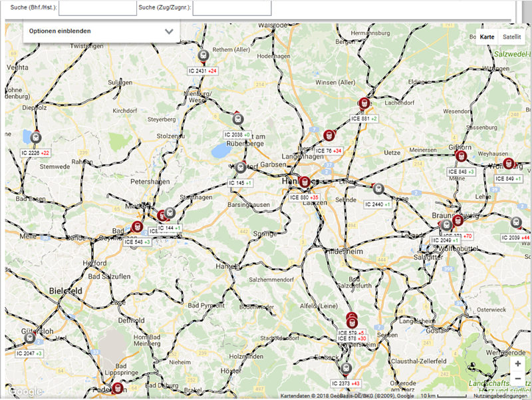This screenshot has width=532, height=400.
Task: Select the IC 2440 train marker
Action: [x=378, y=189]
